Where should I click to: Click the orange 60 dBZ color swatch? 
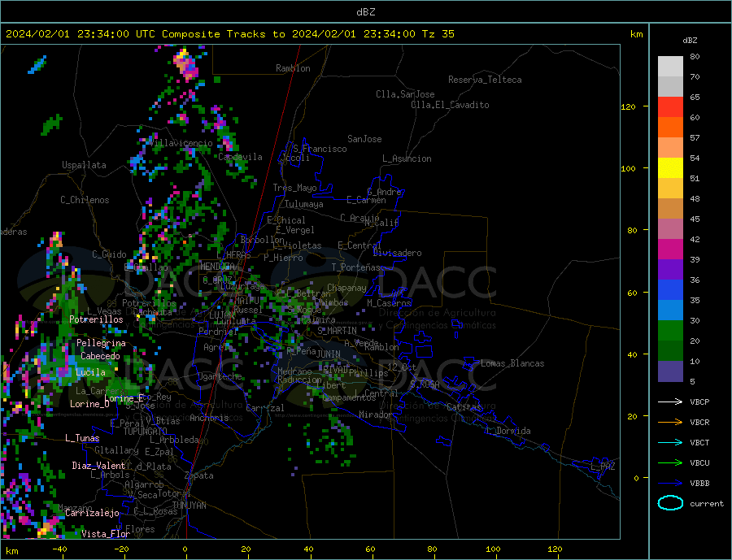coord(670,127)
